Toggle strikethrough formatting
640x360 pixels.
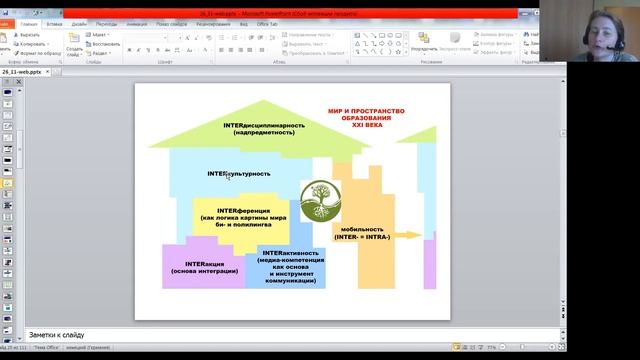[167, 50]
